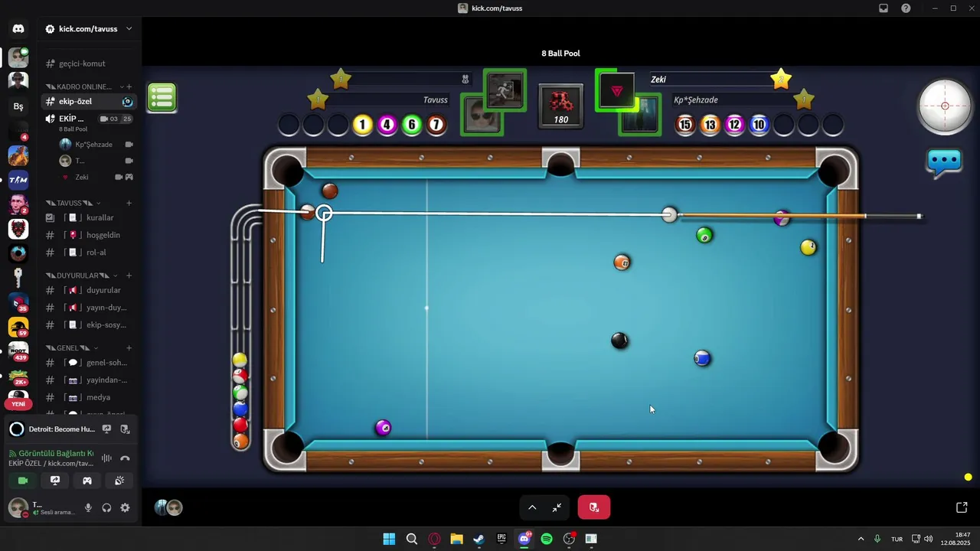
Task: Open voice noise suppression waveform icon
Action: [106, 458]
